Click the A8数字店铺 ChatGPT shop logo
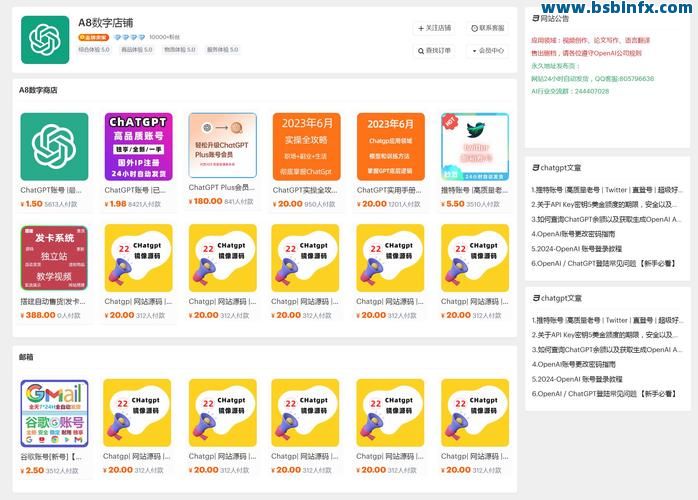This screenshot has width=698, height=500. tap(45, 40)
